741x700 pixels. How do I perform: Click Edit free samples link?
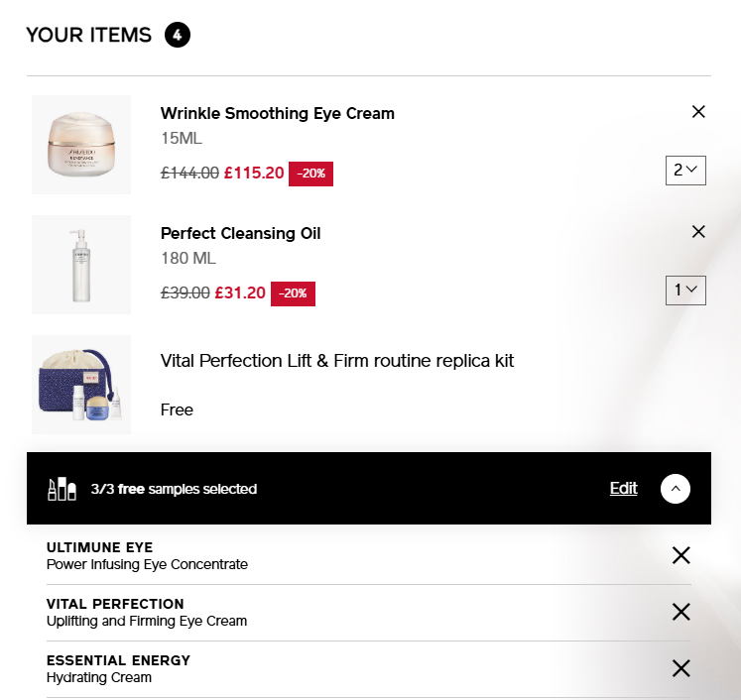click(x=623, y=489)
